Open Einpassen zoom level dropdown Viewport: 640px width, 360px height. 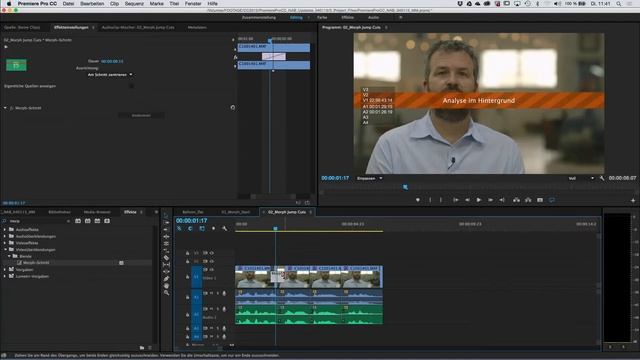[369, 178]
